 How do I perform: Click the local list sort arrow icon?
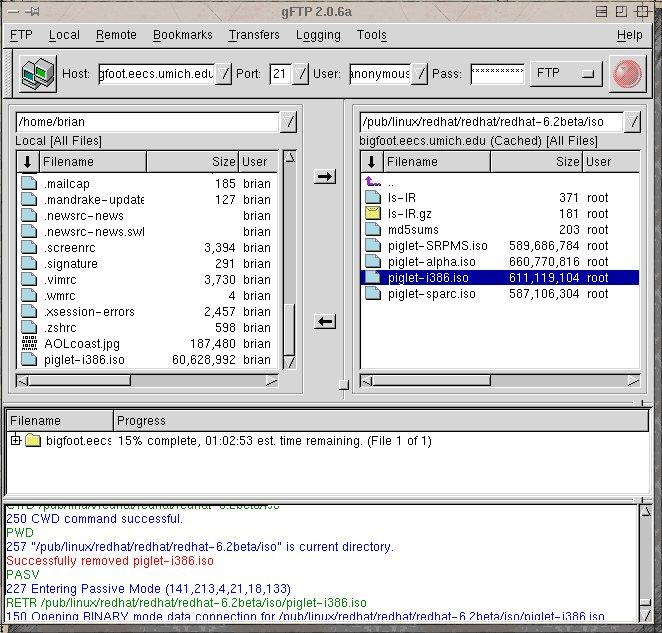coord(28,162)
